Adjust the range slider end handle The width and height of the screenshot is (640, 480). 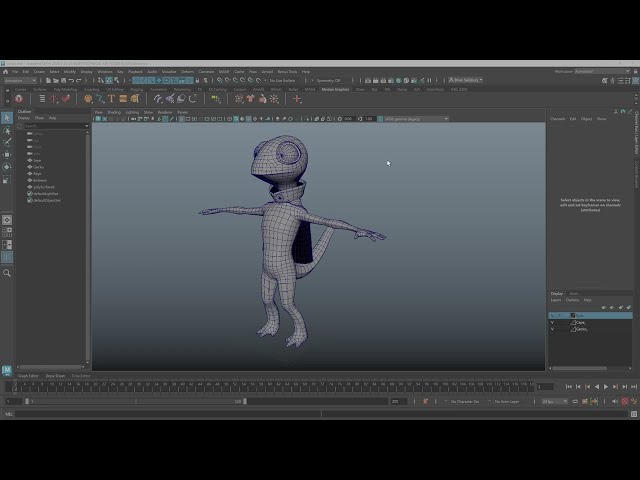(245, 402)
